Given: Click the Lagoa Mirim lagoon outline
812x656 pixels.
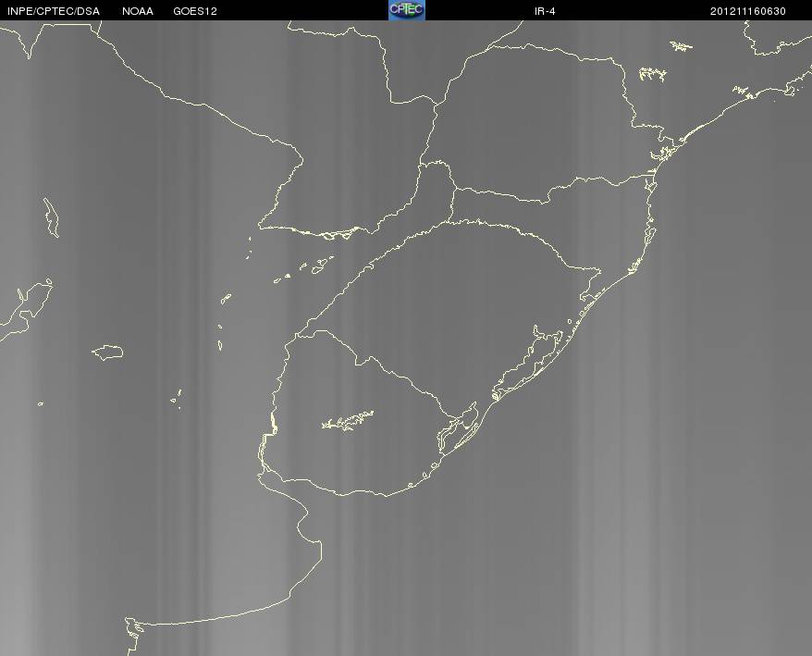Looking at the screenshot, I should (x=458, y=427).
